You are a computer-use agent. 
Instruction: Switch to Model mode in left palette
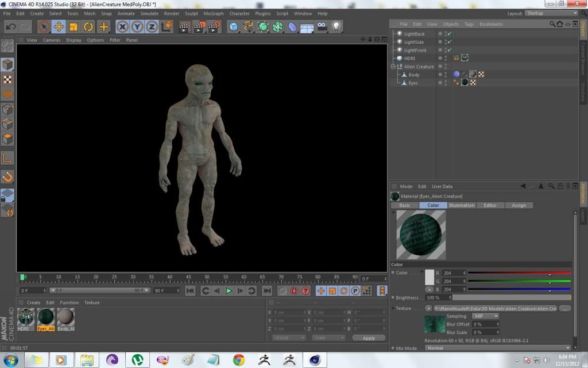7,64
